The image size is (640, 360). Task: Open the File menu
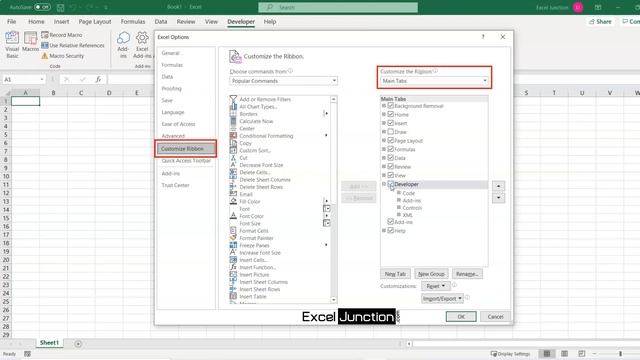coord(11,22)
